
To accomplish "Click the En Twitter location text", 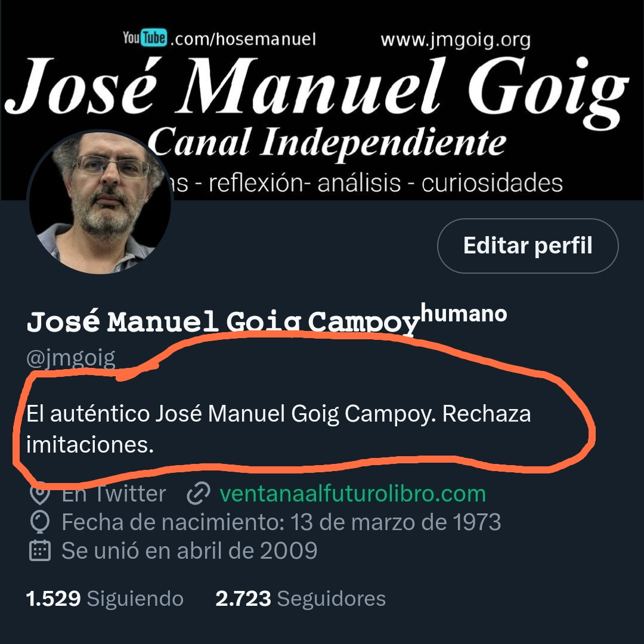I will [114, 493].
